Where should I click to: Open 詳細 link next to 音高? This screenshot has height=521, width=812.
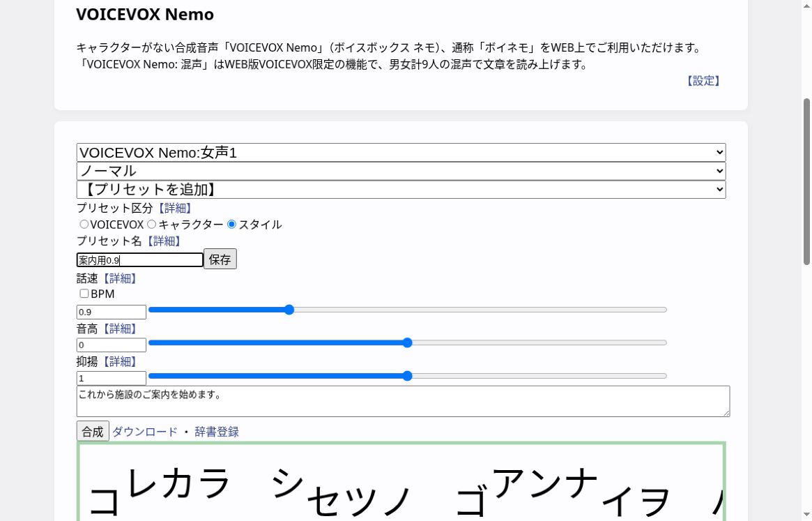120,329
